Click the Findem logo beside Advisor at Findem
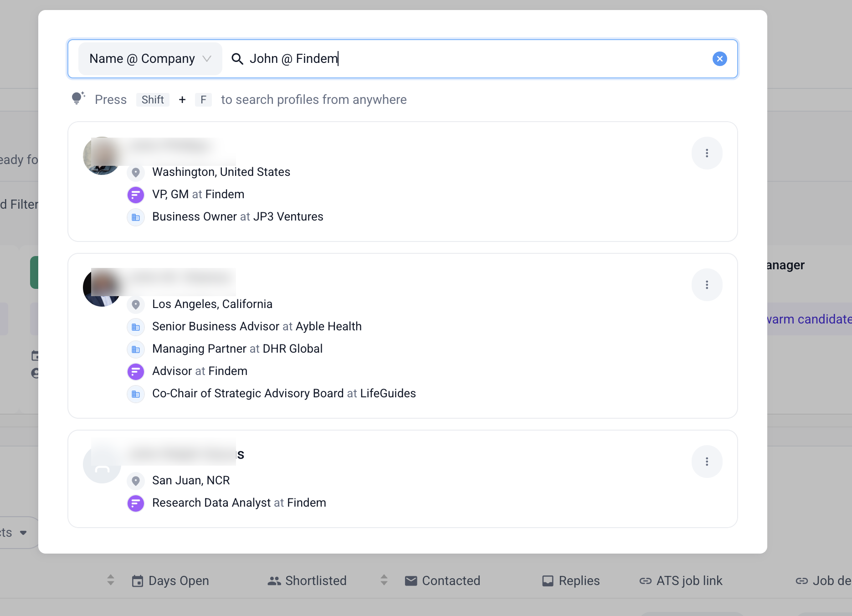Screen dimensions: 852x616 (x=135, y=371)
